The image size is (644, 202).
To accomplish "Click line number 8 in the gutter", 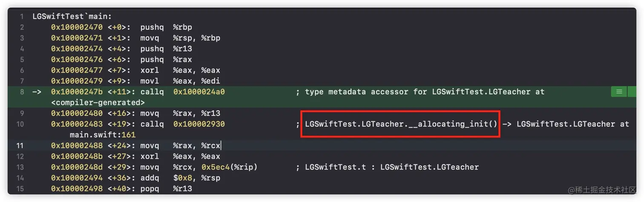I will click(x=22, y=91).
